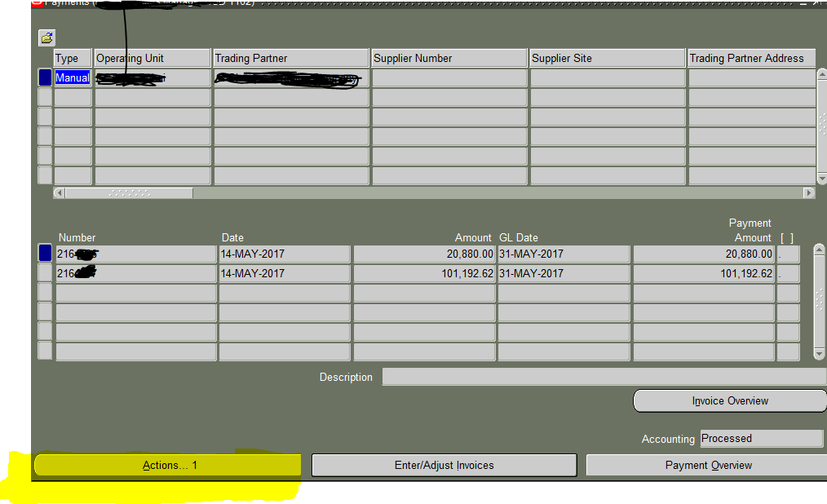827x504 pixels.
Task: Select the first payment record selector square
Action: (x=44, y=77)
